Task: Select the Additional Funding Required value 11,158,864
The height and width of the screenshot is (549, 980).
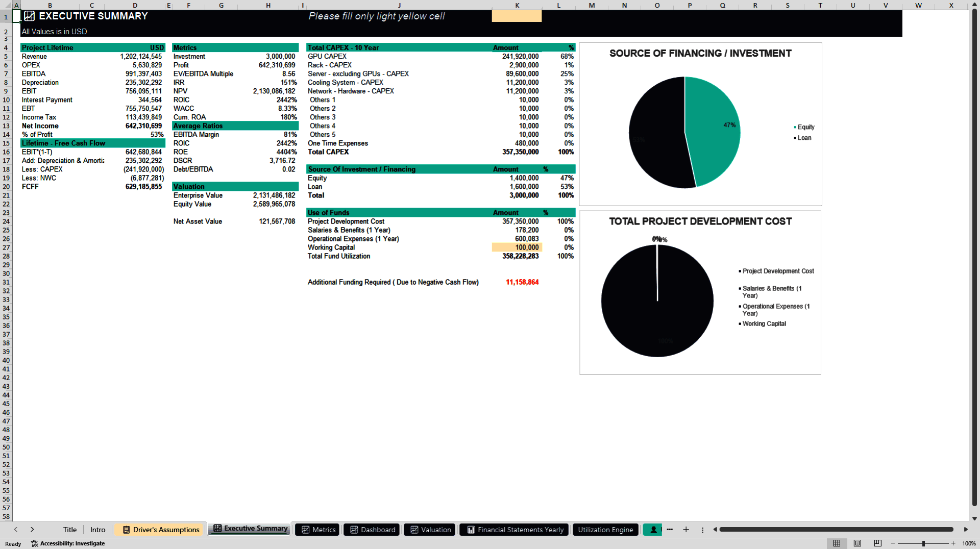Action: [517, 282]
